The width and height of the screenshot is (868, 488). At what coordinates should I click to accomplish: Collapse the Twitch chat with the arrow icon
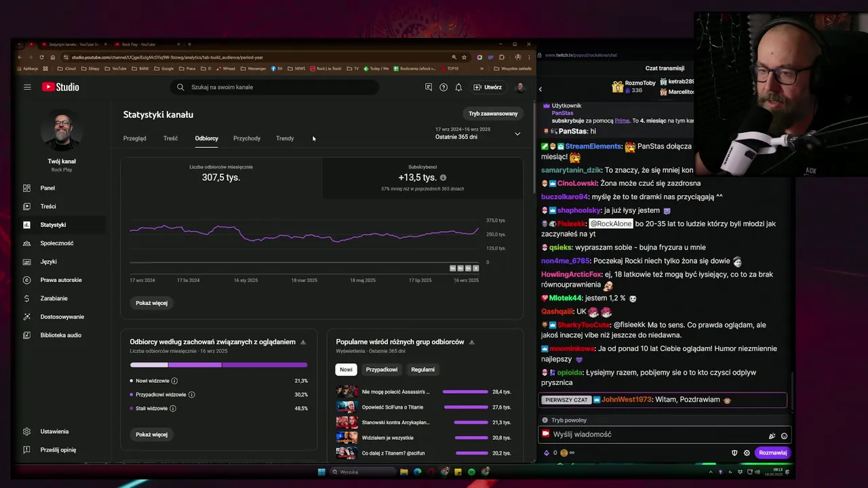540,89
